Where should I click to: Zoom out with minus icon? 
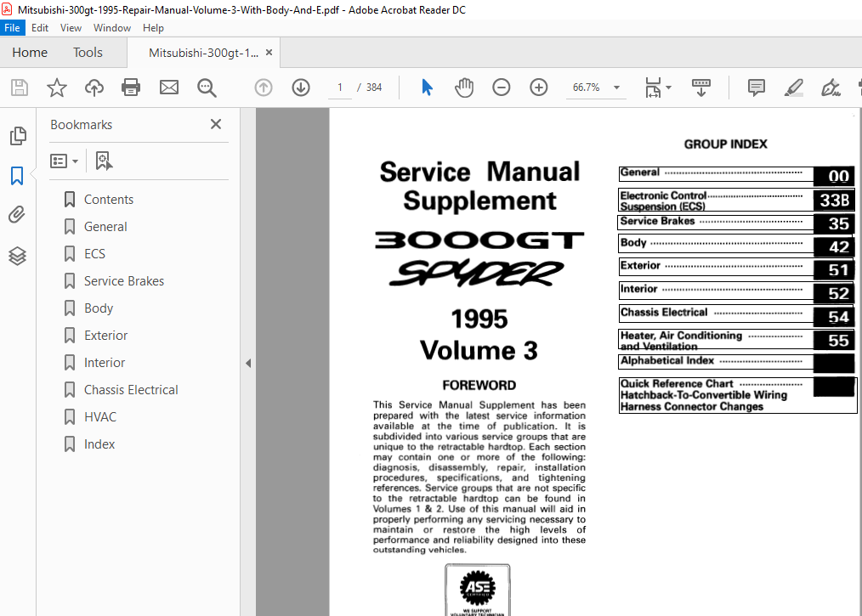click(502, 88)
